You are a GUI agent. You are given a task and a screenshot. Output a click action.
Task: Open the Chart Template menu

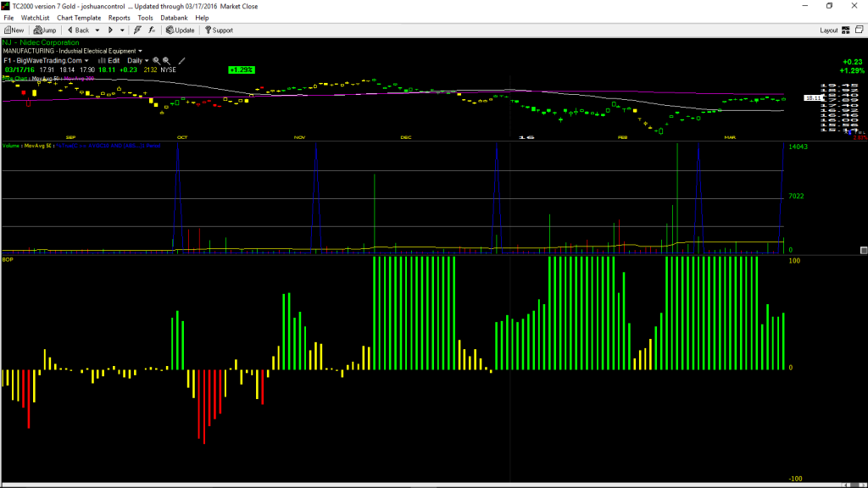click(x=79, y=18)
